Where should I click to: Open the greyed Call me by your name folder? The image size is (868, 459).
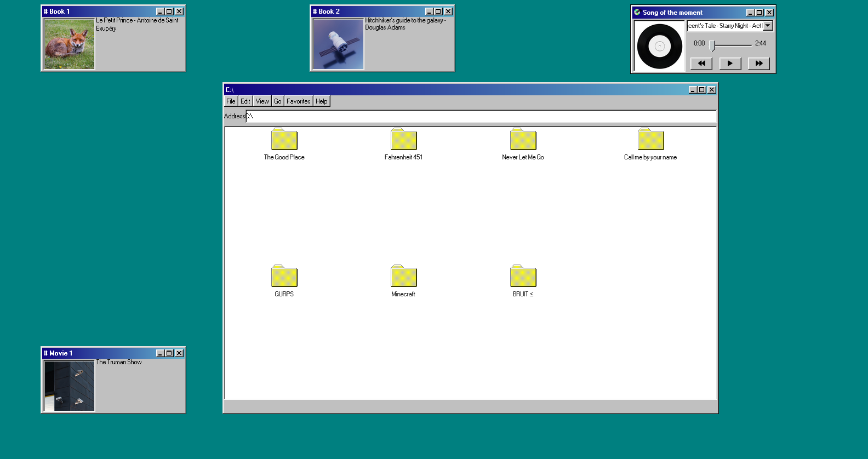pos(650,140)
